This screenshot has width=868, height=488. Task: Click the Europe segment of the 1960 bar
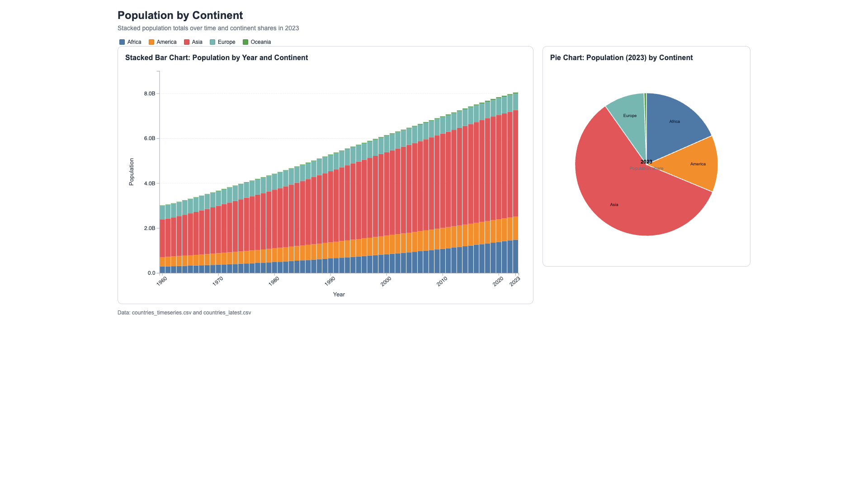tap(162, 212)
